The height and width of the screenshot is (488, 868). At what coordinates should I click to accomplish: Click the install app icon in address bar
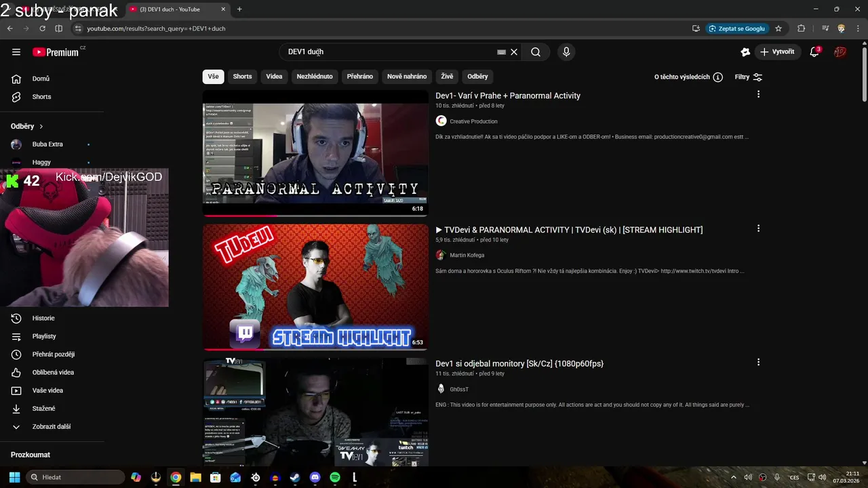tap(696, 28)
